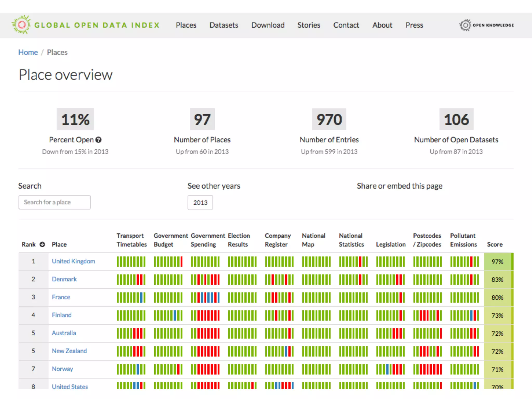The width and height of the screenshot is (532, 399).
Task: Click the Search for a place field
Action: coord(55,202)
